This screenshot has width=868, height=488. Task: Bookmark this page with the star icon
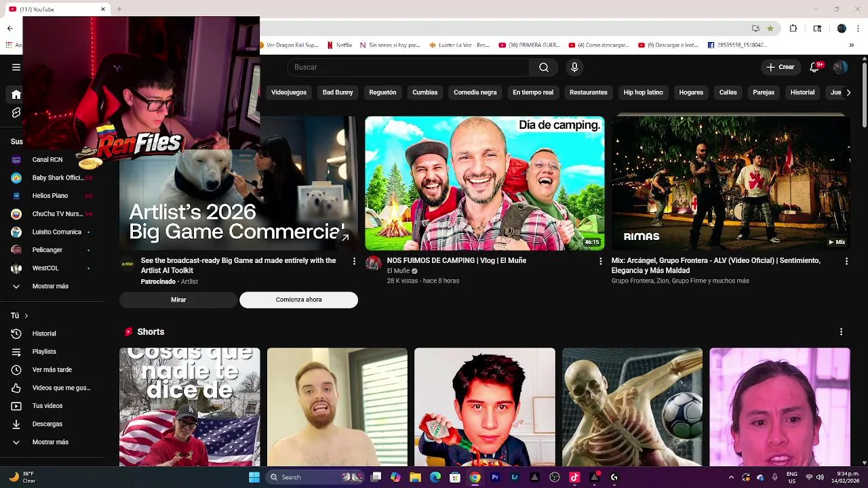[x=770, y=28]
